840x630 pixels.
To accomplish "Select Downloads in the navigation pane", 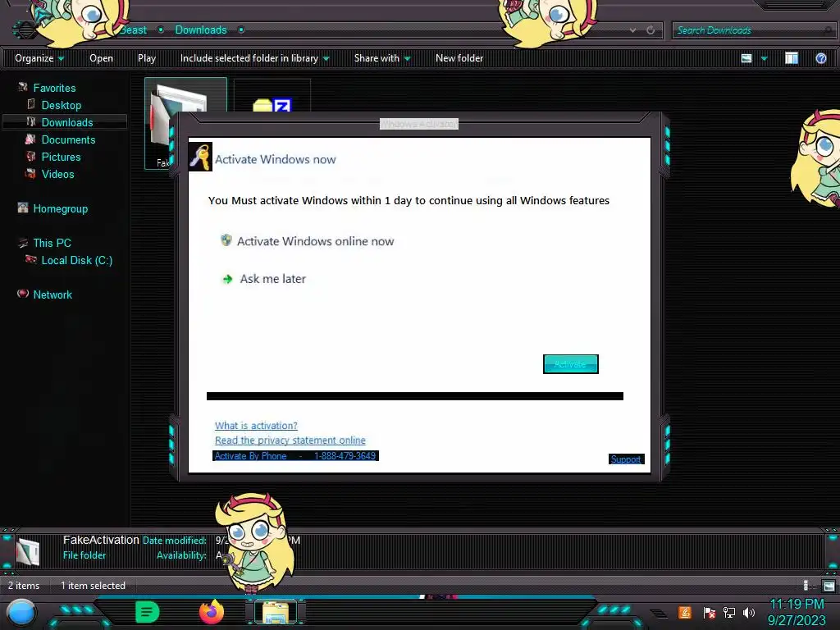I will tap(67, 122).
